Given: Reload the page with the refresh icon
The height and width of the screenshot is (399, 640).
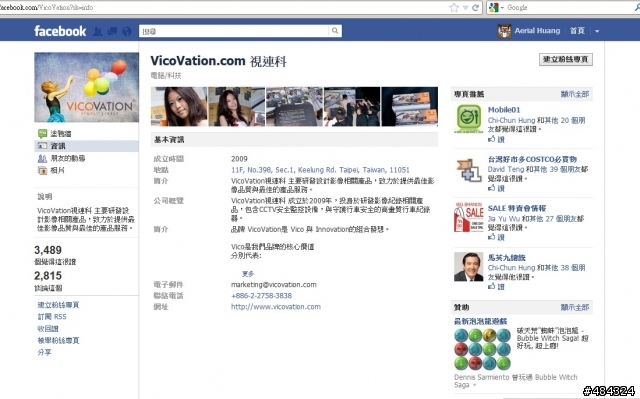Looking at the screenshot, I should click(476, 7).
